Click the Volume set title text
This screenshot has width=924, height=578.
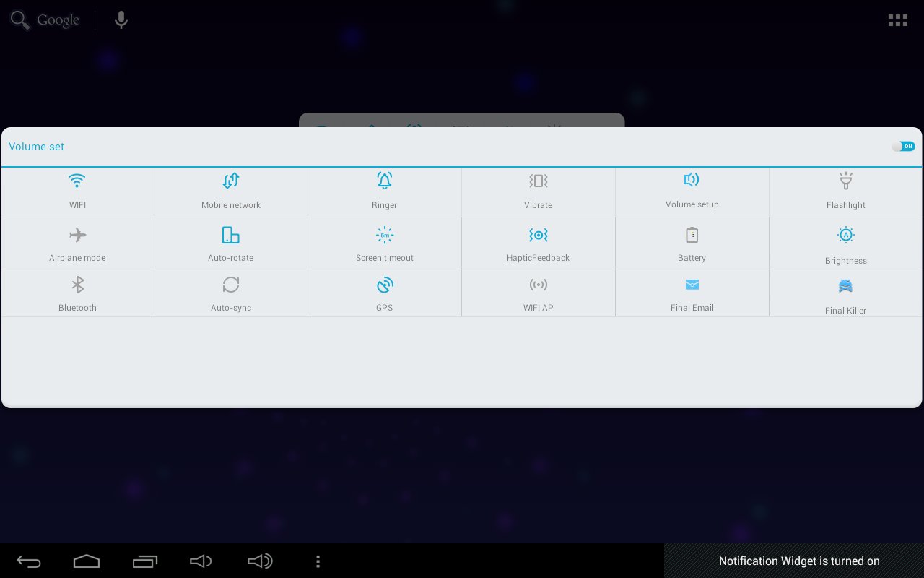[x=36, y=147]
